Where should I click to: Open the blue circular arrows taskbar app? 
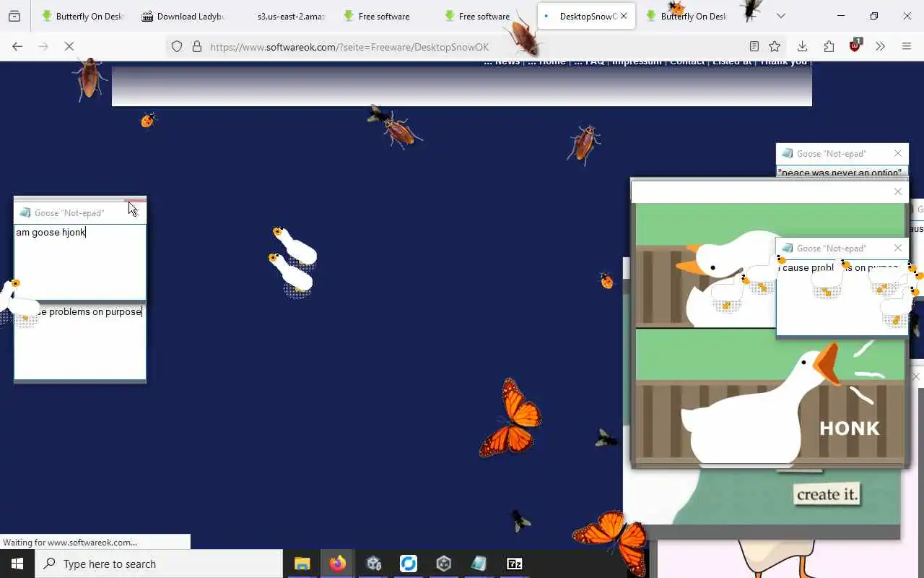tap(409, 564)
